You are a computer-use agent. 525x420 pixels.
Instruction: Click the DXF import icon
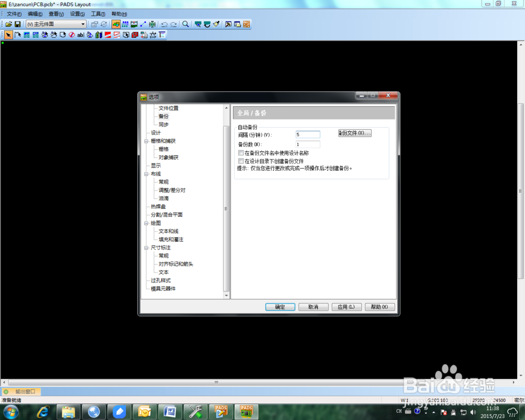coord(153,35)
